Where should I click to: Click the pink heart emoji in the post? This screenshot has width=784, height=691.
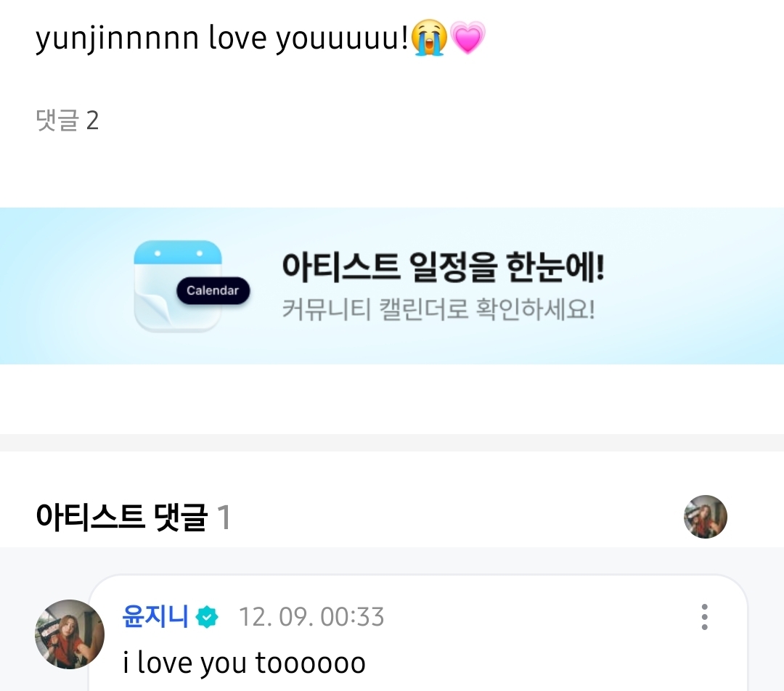coord(467,38)
